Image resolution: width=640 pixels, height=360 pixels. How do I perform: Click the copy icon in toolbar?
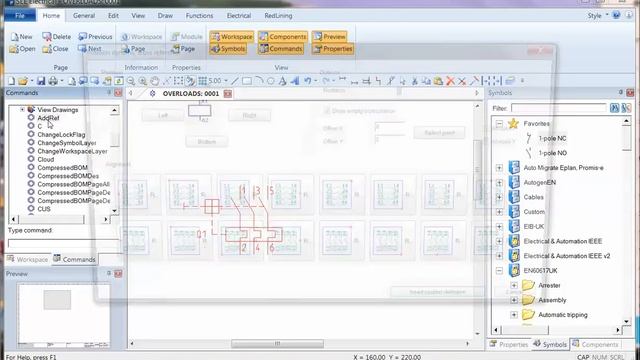(x=426, y=81)
